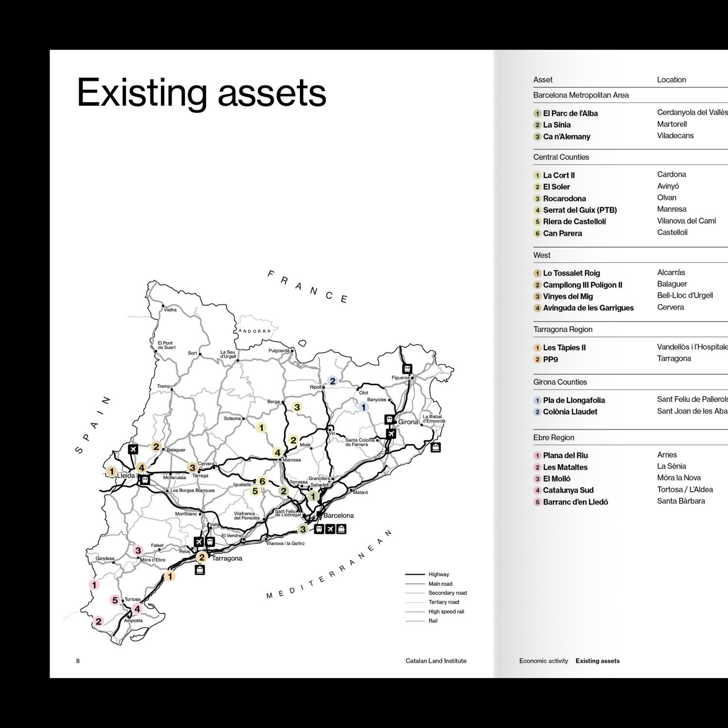Click 'El Parc de l'Alba' in asset list
The image size is (728, 728).
click(x=570, y=113)
